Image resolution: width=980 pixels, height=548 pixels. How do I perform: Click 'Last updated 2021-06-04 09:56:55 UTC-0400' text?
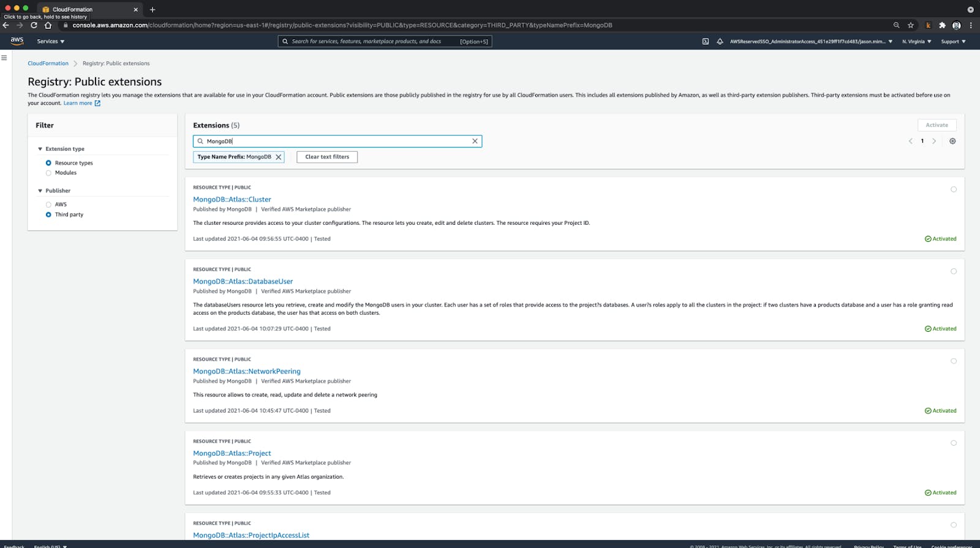(251, 239)
